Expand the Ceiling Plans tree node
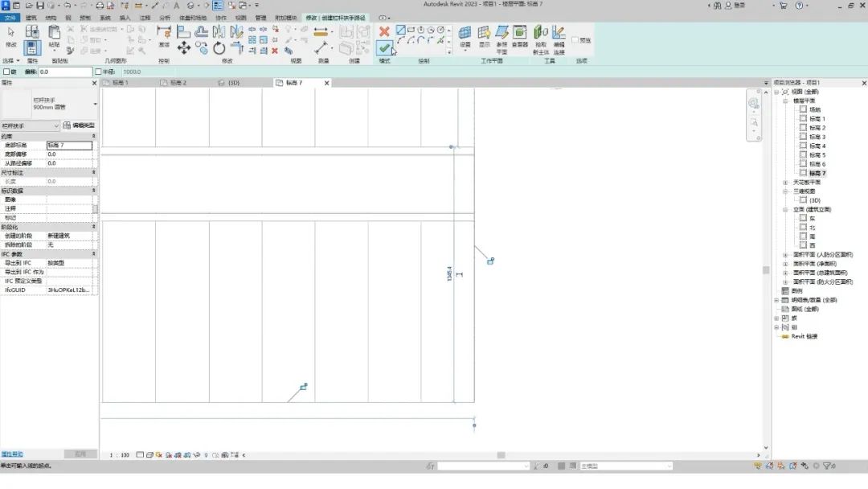This screenshot has height=489, width=868. pyautogui.click(x=785, y=183)
